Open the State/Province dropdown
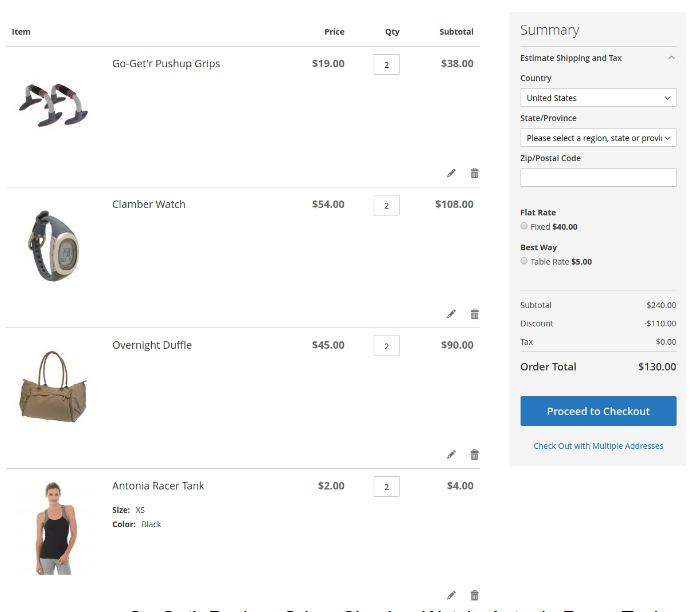Viewport: 689px width, 612px height. (598, 138)
